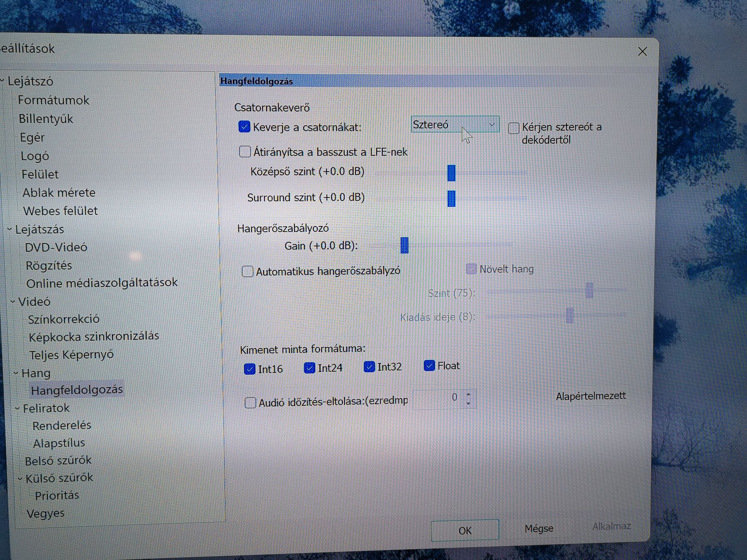Confirm settings with OK button

(x=465, y=530)
